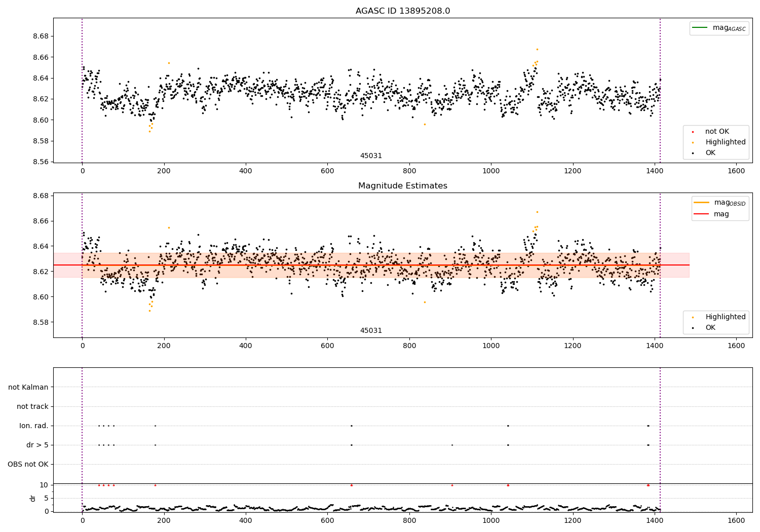Click 'Highlighted' legend label in top plot

click(726, 142)
